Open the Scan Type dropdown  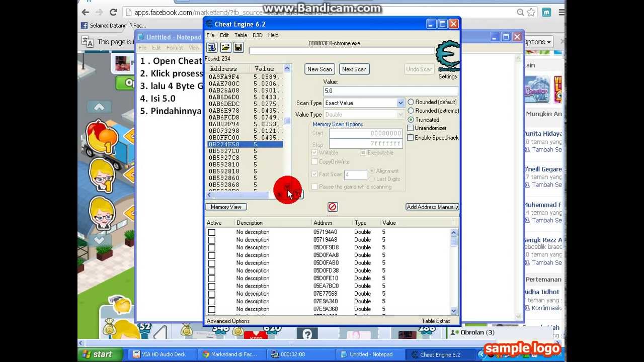click(400, 103)
